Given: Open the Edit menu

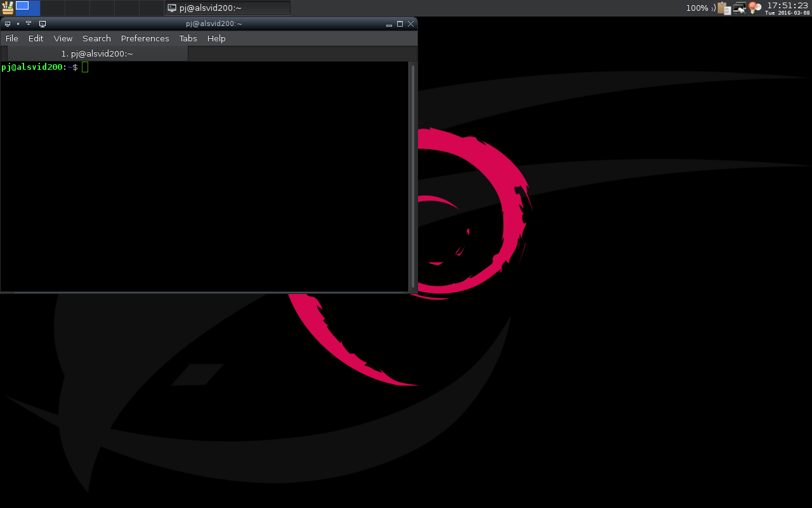Looking at the screenshot, I should tap(36, 38).
